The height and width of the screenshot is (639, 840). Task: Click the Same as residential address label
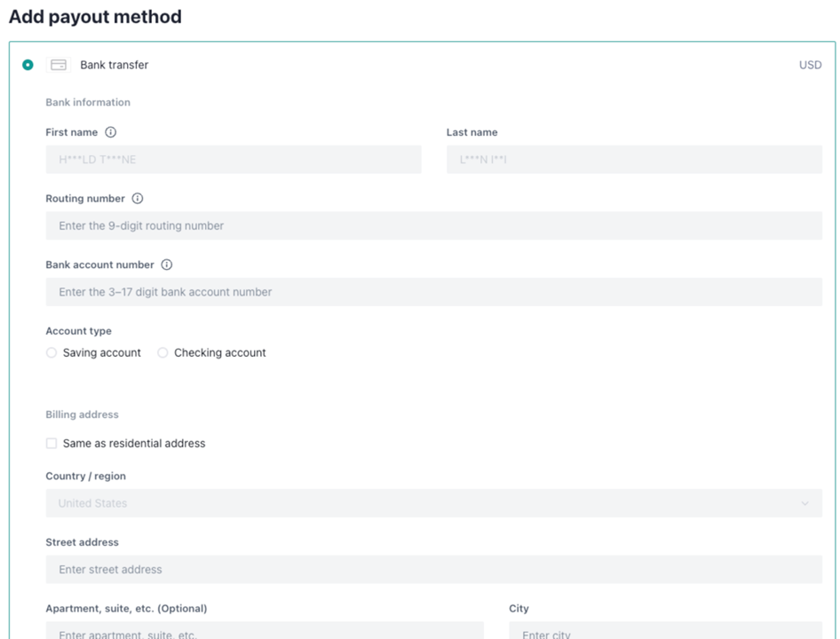click(134, 444)
